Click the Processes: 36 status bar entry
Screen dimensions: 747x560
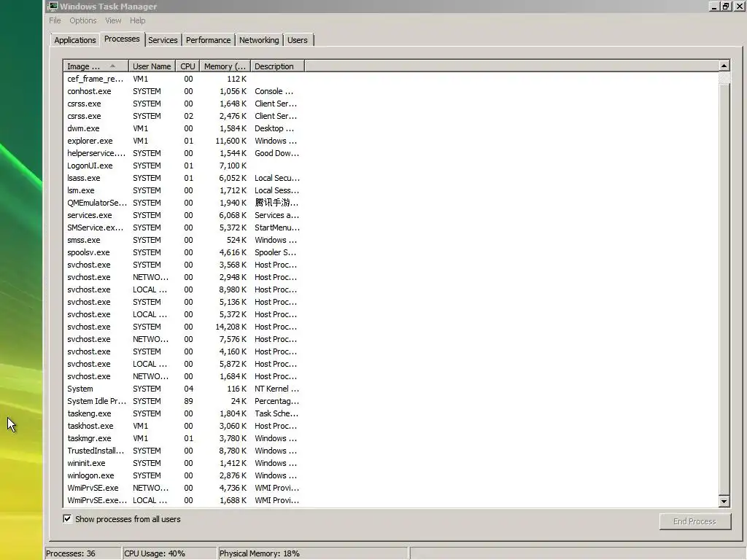click(x=83, y=553)
